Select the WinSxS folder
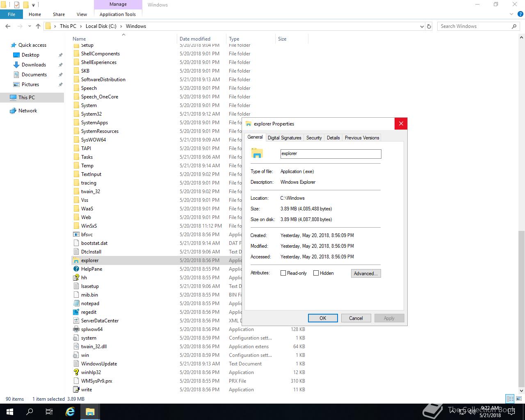Image resolution: width=525 pixels, height=420 pixels. [x=89, y=226]
